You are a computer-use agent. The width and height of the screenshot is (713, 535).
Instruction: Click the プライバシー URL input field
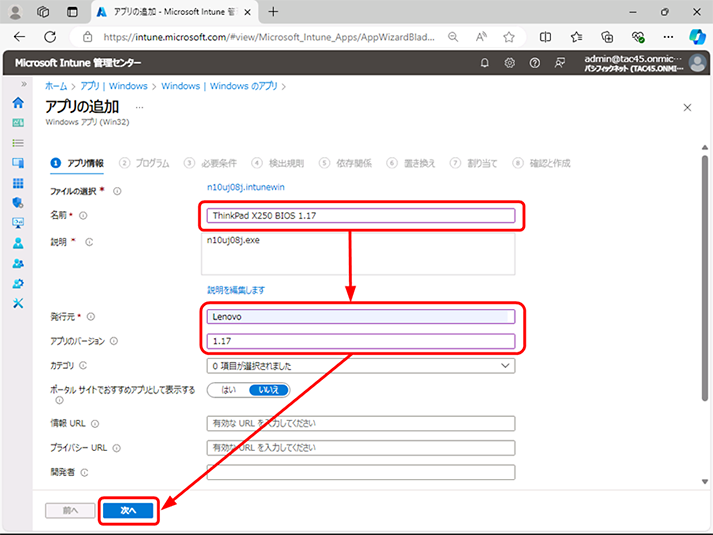361,448
